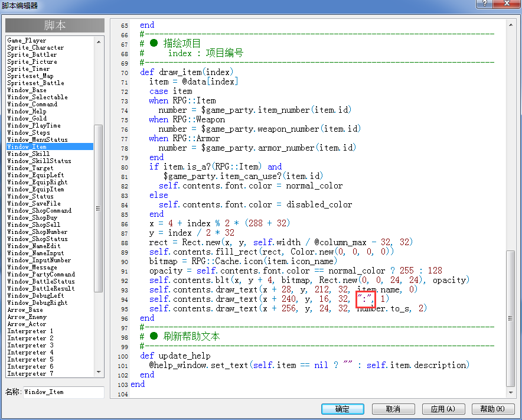The width and height of the screenshot is (522, 420).
Task: Click the 应用(A) apply button
Action: point(443,409)
